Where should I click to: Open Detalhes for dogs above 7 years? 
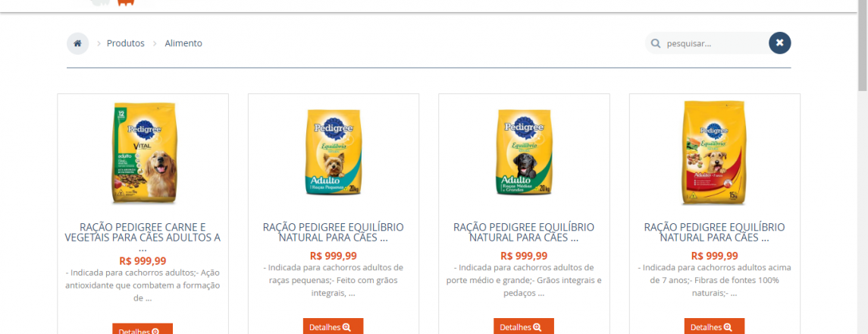pos(714,326)
